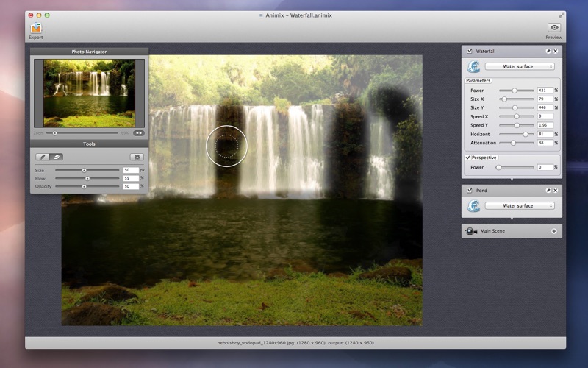Click the brush Flow slider
588x368 pixels.
[x=87, y=178]
